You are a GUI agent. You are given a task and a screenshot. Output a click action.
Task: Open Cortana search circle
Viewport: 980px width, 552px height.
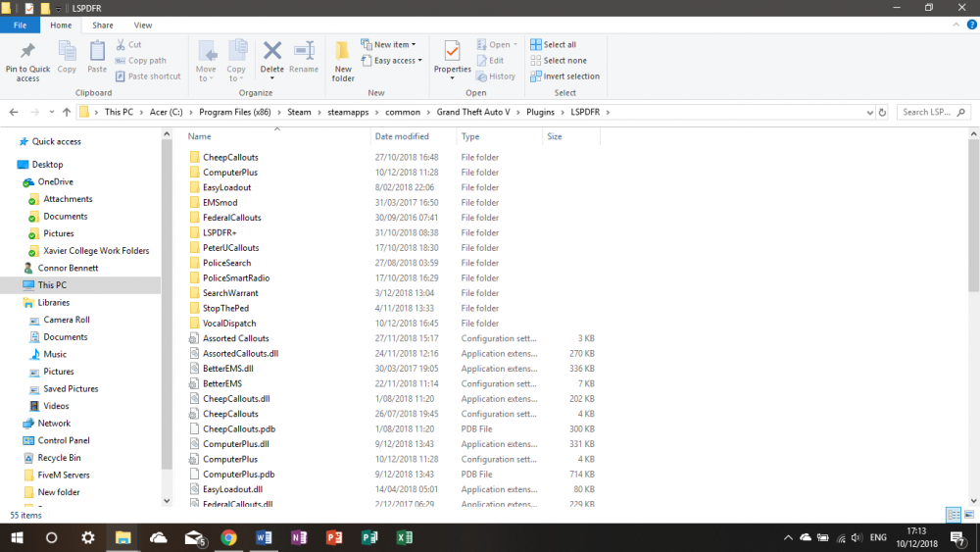52,537
